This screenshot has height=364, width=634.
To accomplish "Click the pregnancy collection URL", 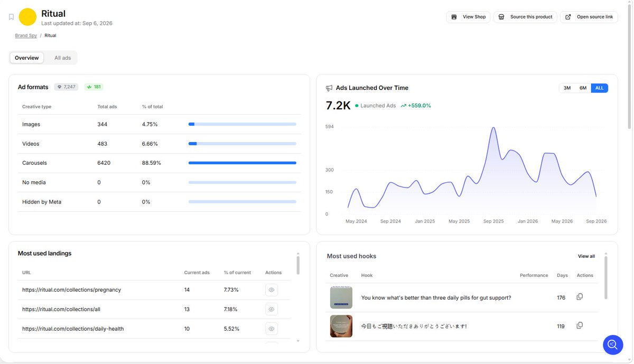I will 71,290.
